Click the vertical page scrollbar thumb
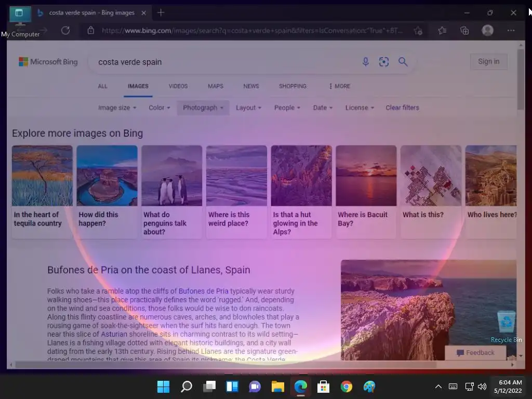Screen dimensions: 532x399 point(521,79)
